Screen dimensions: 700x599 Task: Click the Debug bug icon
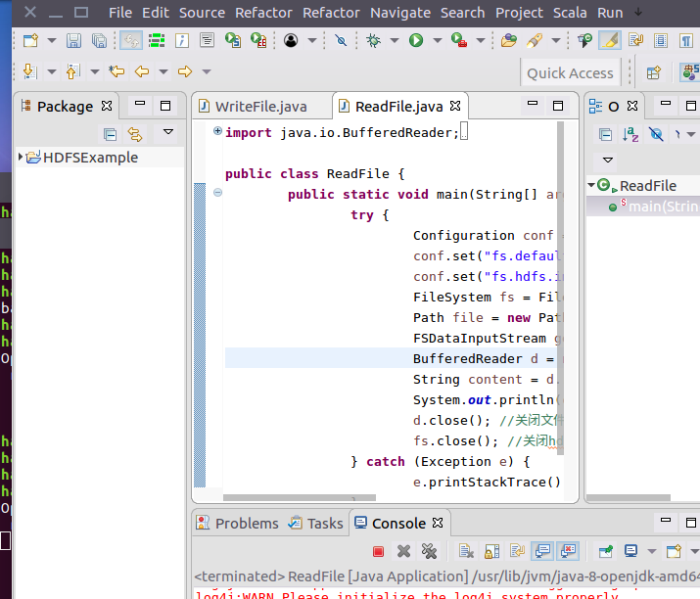[x=373, y=40]
